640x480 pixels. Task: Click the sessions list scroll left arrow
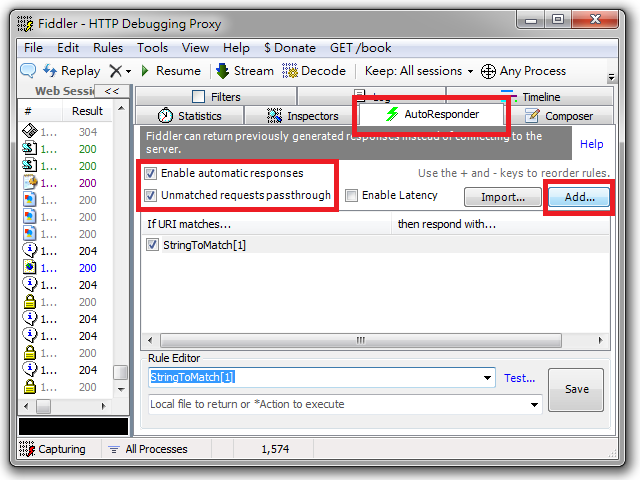(x=27, y=407)
